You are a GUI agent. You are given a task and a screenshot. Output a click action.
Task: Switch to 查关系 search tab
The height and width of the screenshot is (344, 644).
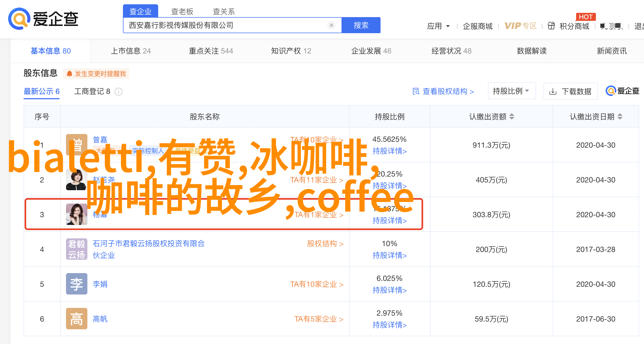224,12
